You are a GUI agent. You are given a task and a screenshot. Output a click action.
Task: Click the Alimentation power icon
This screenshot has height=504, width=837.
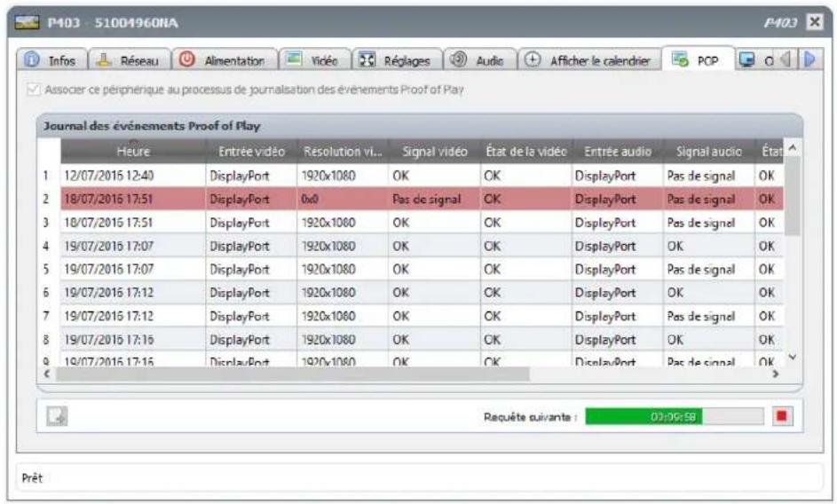[187, 61]
